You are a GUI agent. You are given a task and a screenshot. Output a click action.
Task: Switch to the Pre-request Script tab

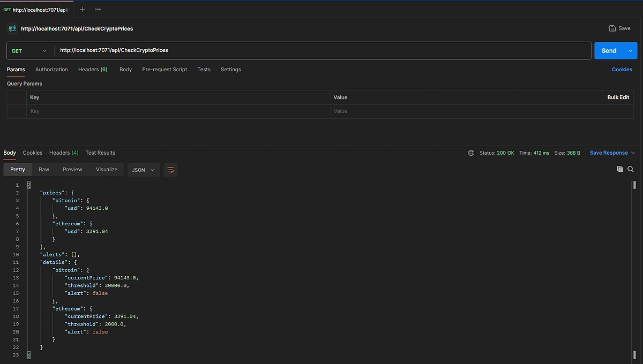165,69
